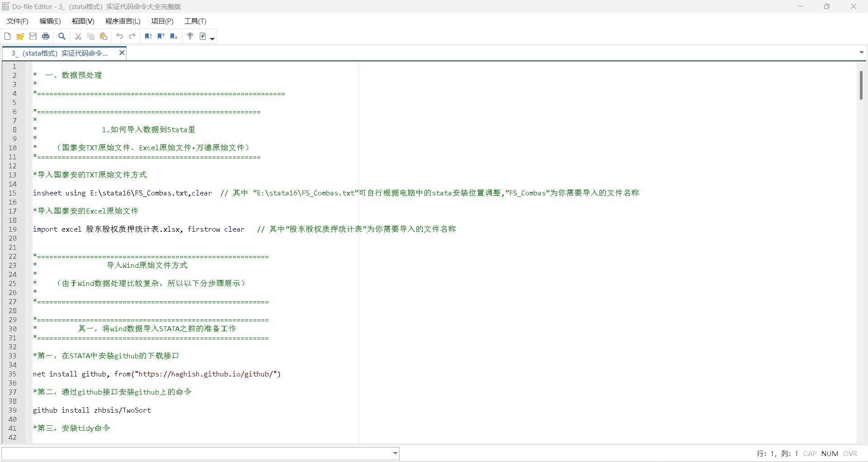The height and width of the screenshot is (462, 868).
Task: Toggle bookmark on the current line
Action: click(x=148, y=36)
